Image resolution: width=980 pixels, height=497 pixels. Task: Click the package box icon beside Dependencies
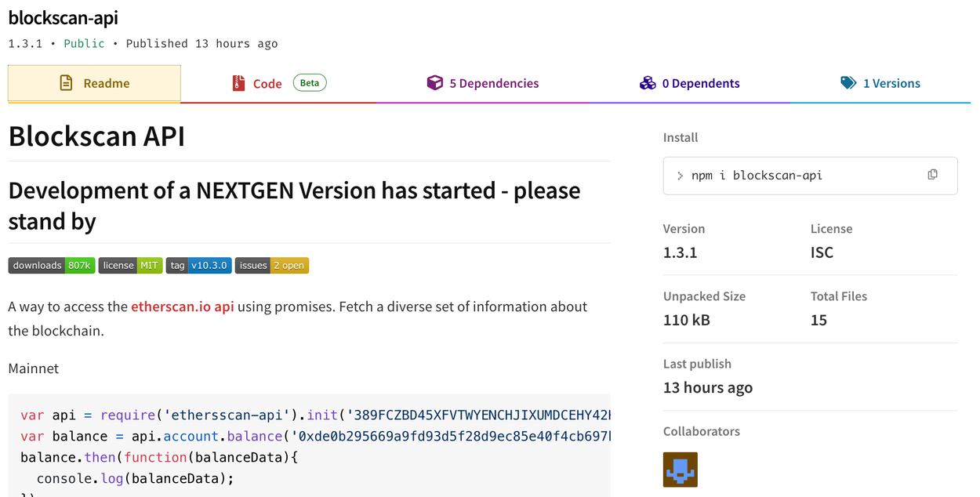pos(436,82)
